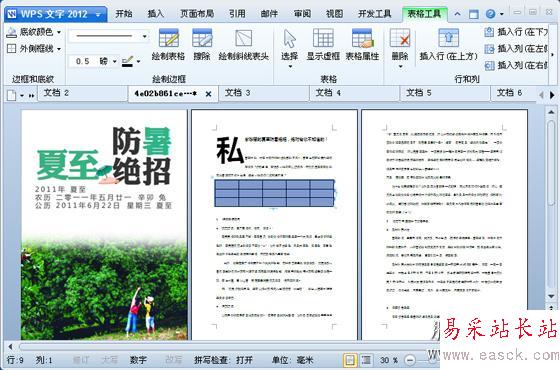The image size is (560, 370).
Task: Open the 引用 ribbon tab
Action: pos(237,14)
